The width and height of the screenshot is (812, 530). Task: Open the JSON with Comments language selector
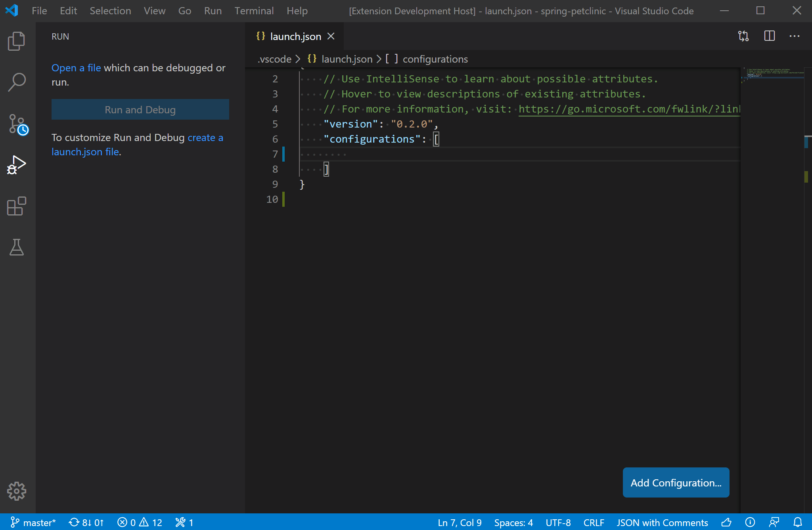pos(662,522)
